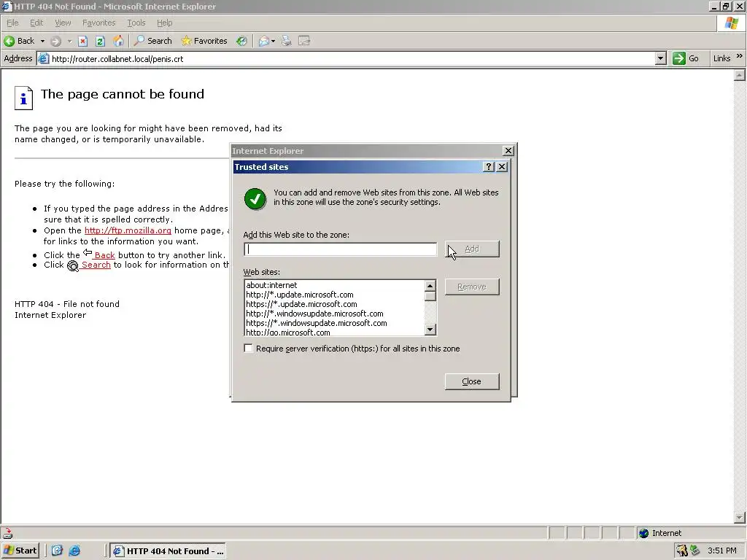This screenshot has height=560, width=747.
Task: Toggle Require server verification checkbox
Action: [248, 348]
